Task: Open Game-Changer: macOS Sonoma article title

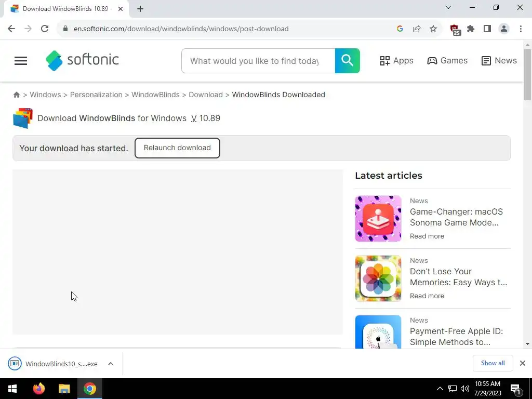Action: pos(456,217)
